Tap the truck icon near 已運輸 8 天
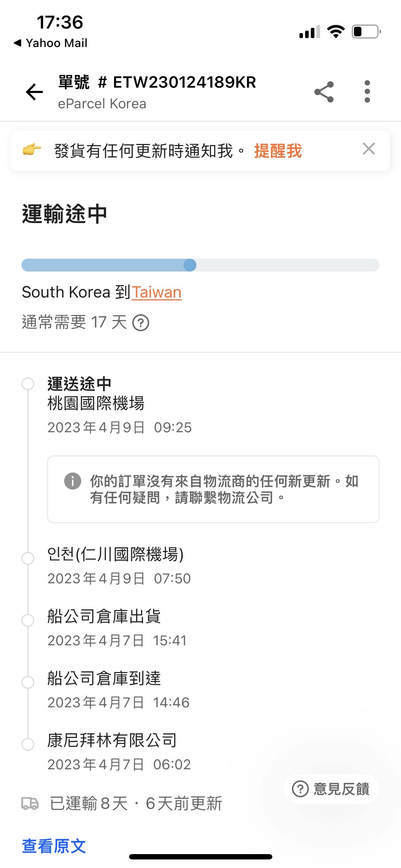The height and width of the screenshot is (868, 401). pyautogui.click(x=30, y=804)
